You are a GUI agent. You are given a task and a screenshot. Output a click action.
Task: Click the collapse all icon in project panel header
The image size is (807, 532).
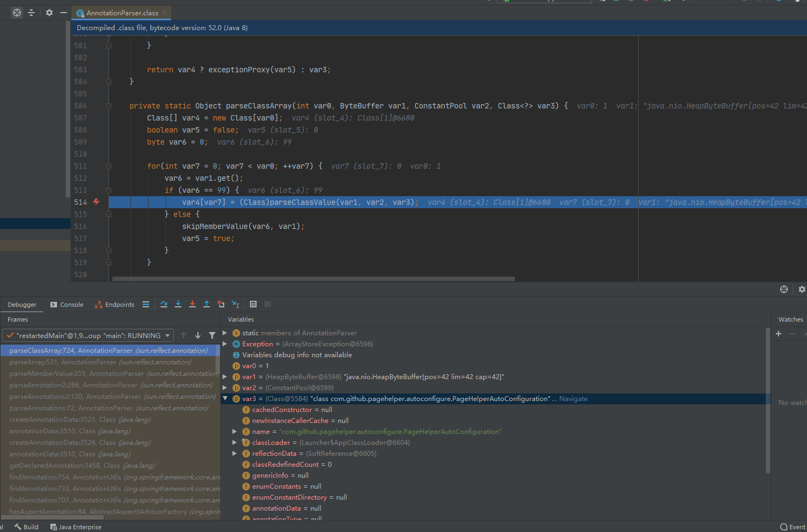pyautogui.click(x=31, y=13)
